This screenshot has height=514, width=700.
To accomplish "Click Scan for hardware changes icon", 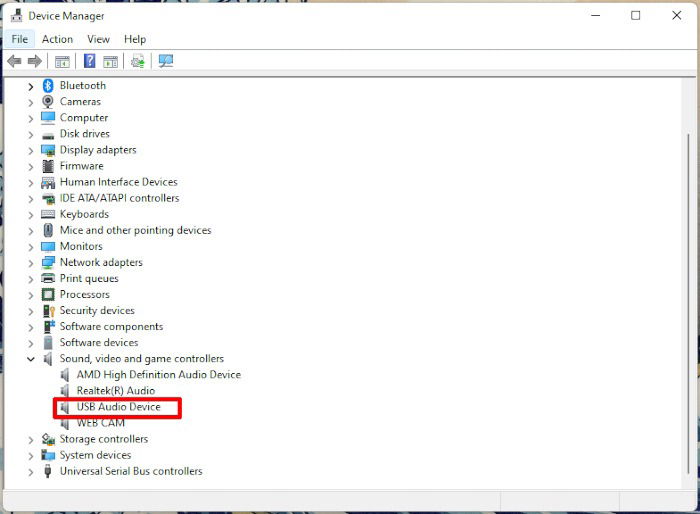I will [x=166, y=61].
